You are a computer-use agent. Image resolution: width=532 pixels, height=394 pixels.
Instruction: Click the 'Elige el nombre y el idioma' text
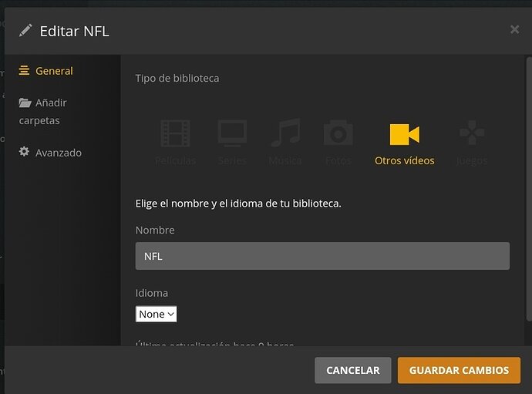(x=238, y=204)
